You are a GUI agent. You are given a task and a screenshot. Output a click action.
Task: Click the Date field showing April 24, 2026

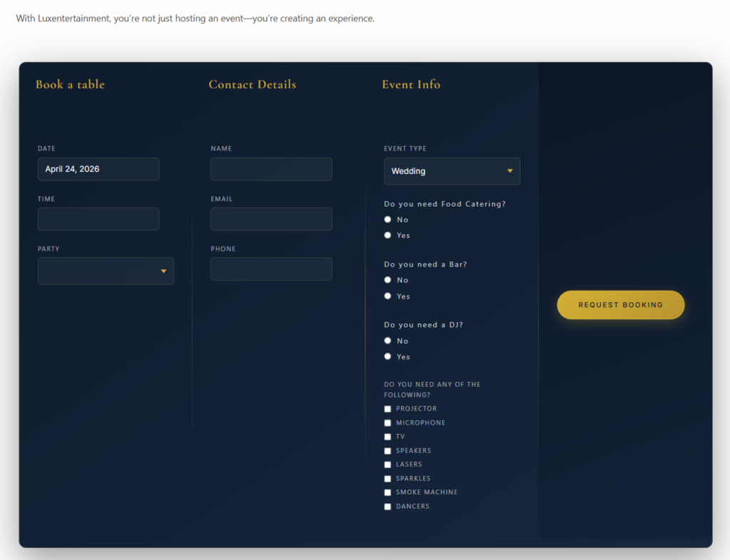point(98,170)
